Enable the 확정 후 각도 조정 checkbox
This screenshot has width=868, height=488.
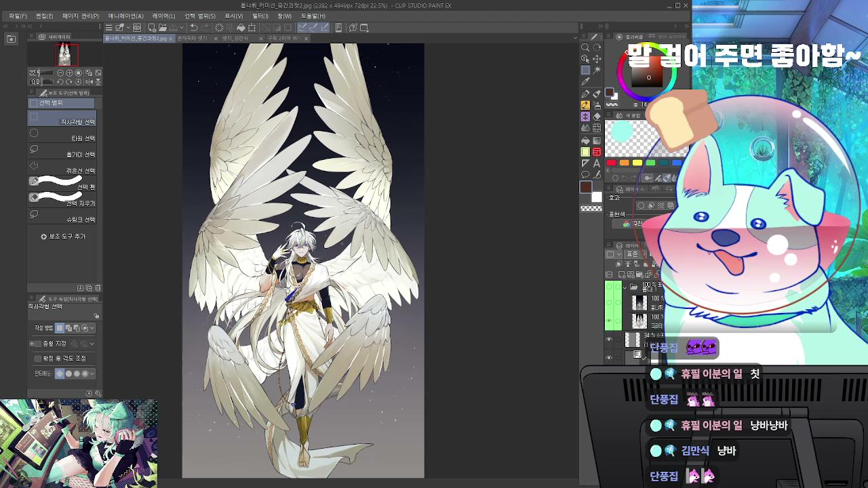coord(38,358)
